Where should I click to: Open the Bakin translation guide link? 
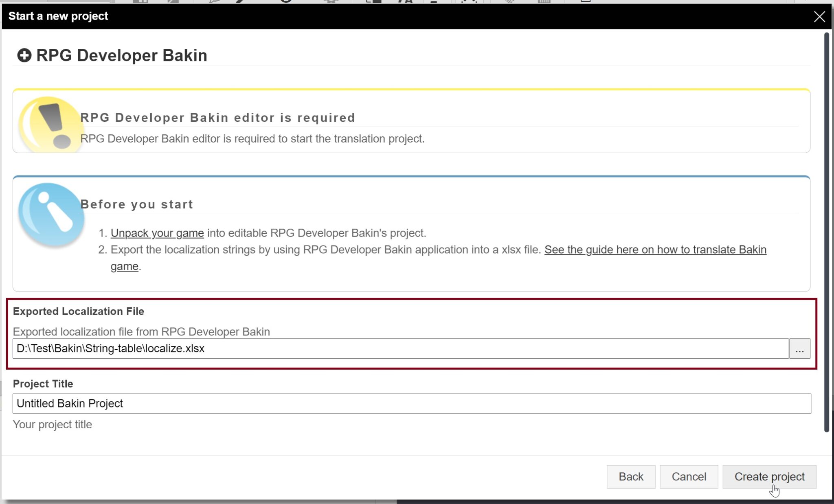(656, 250)
